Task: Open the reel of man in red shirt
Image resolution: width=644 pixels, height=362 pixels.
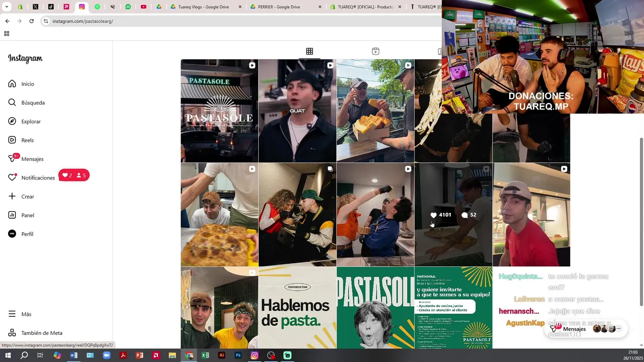Action: pyautogui.click(x=531, y=215)
